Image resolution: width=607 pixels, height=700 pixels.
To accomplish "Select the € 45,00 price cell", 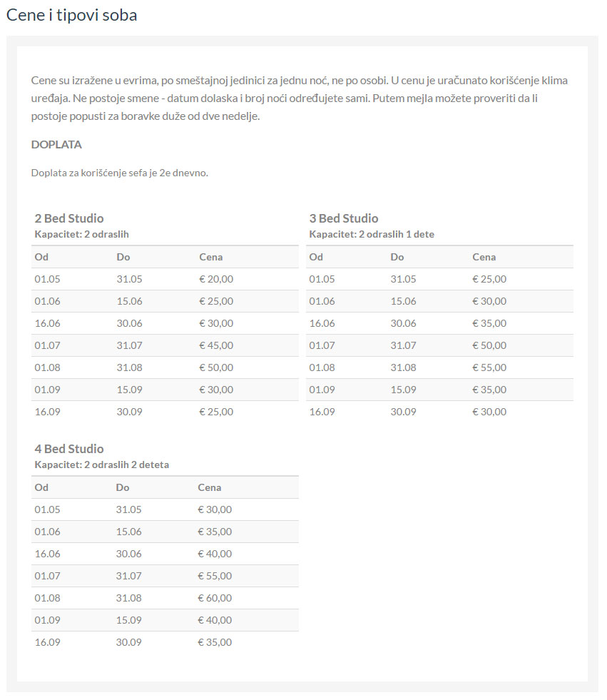I will coord(216,345).
